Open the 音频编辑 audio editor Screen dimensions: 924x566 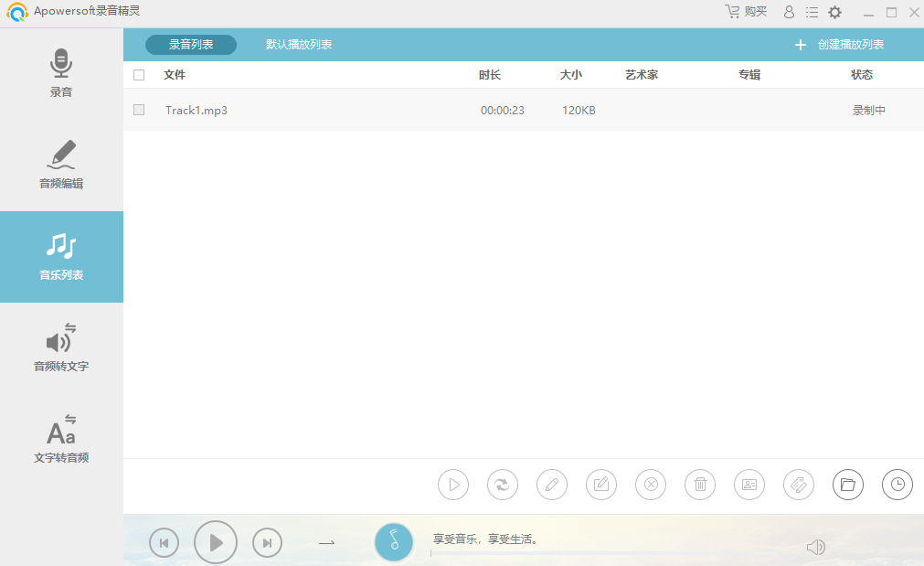pos(61,166)
